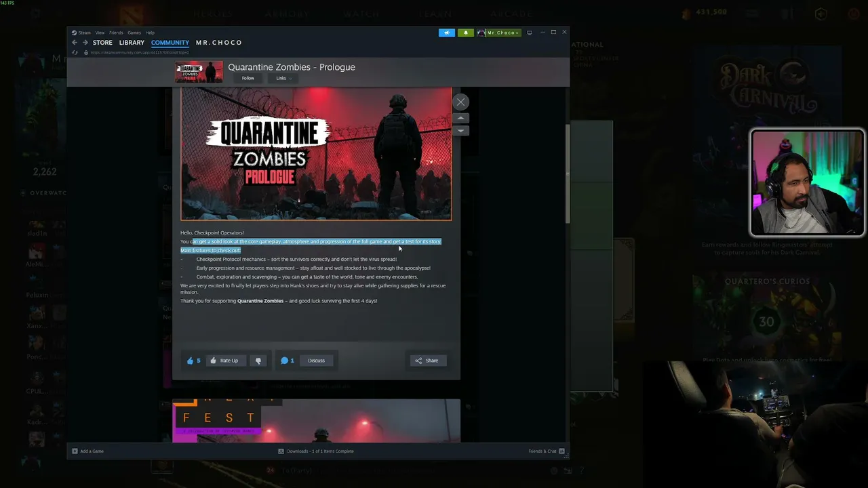Reload the page with the refresh icon
Viewport: 868px width, 488px height.
75,53
